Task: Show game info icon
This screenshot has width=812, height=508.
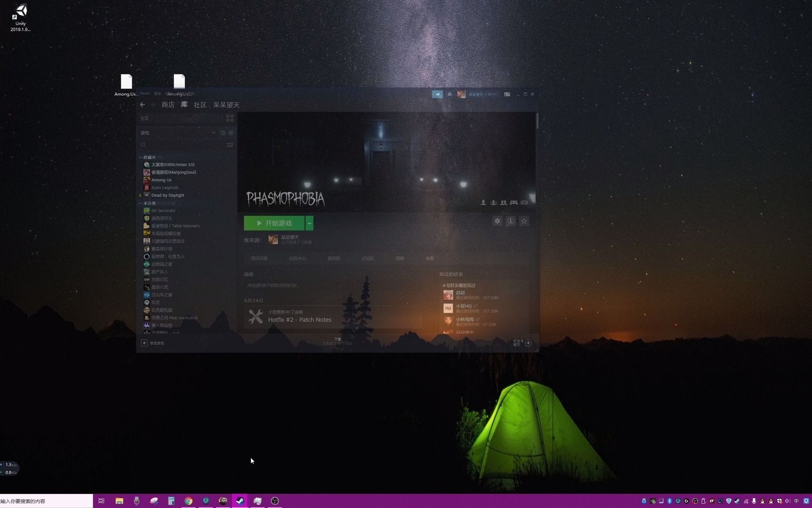Action: click(x=511, y=221)
